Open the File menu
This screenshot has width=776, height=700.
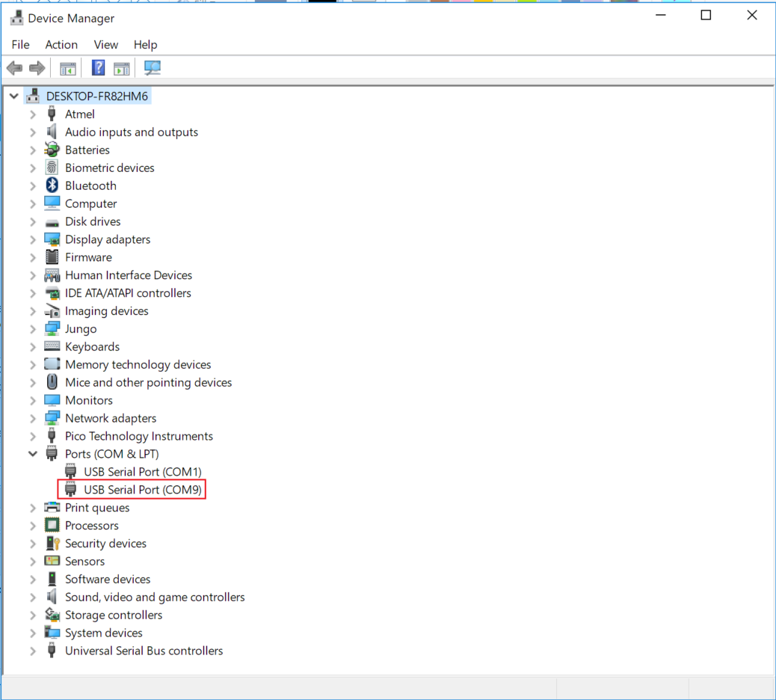pos(20,45)
